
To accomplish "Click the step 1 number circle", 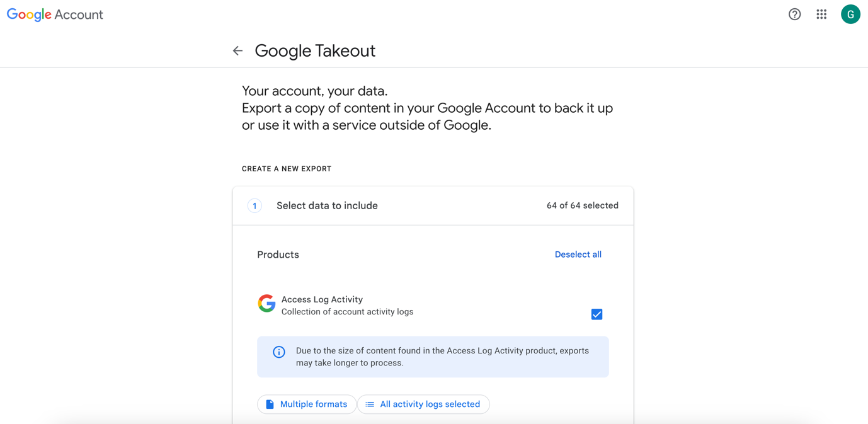I will click(254, 206).
